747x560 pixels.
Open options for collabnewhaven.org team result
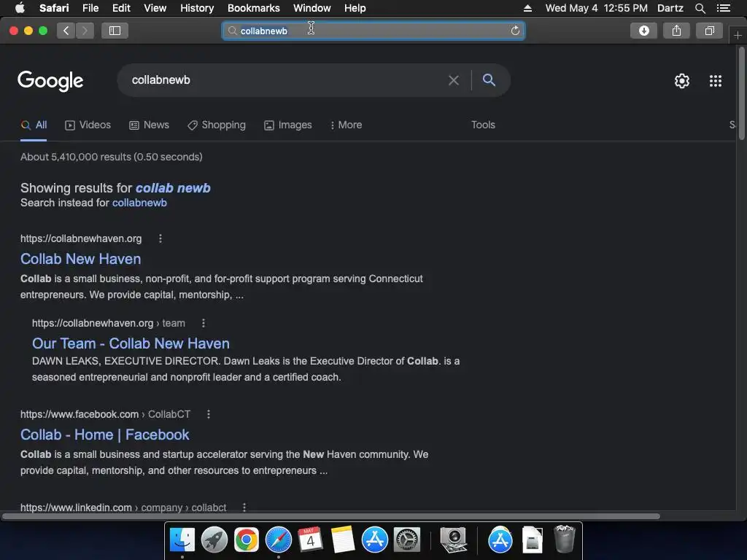click(x=204, y=323)
